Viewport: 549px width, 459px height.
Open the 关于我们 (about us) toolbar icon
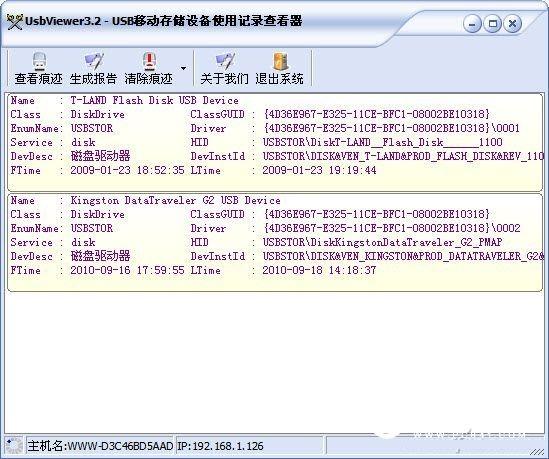pos(224,62)
